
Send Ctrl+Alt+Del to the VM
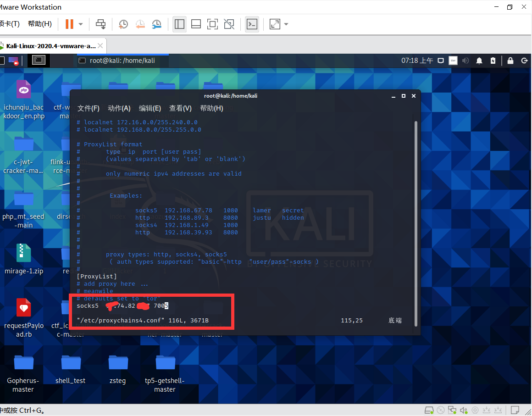coord(100,24)
